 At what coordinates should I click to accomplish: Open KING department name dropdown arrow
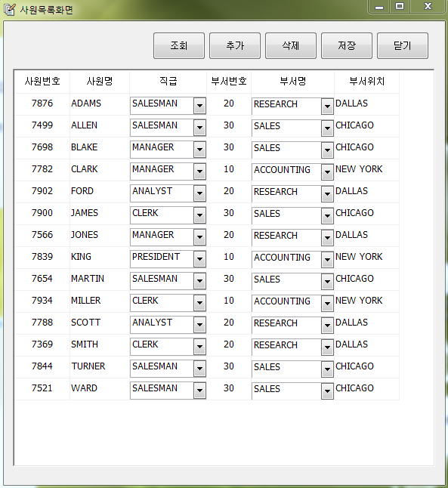pos(327,260)
